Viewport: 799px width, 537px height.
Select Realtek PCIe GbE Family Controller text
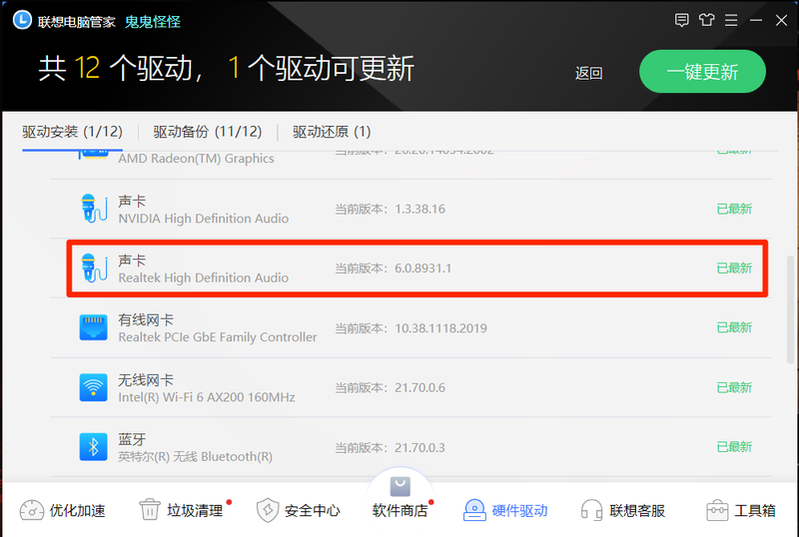(x=218, y=337)
